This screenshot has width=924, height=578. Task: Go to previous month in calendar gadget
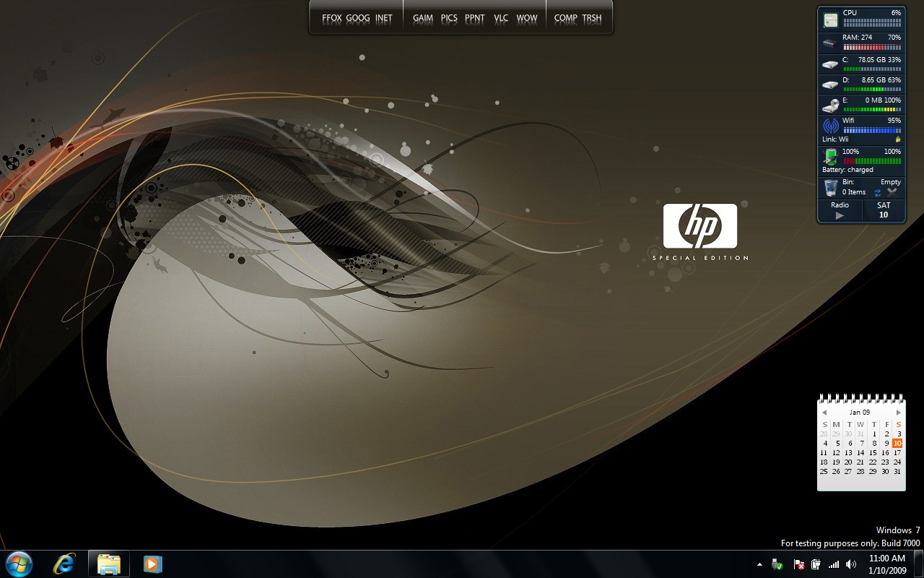point(824,413)
